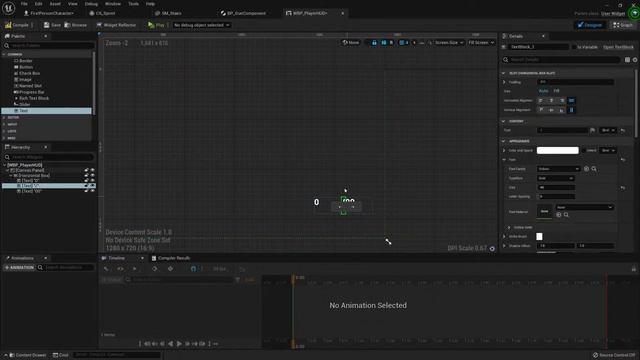This screenshot has height=360, width=640.
Task: Toggle Details property matrix grid icon
Action: (627, 60)
